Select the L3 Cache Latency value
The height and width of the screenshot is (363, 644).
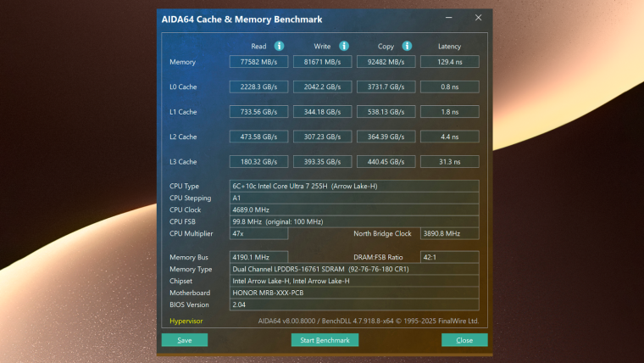coord(449,162)
